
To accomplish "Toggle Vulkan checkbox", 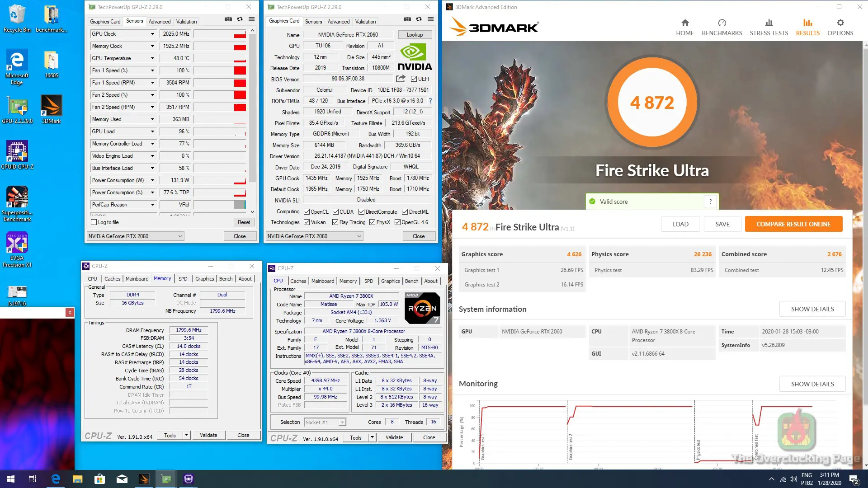I will [307, 222].
